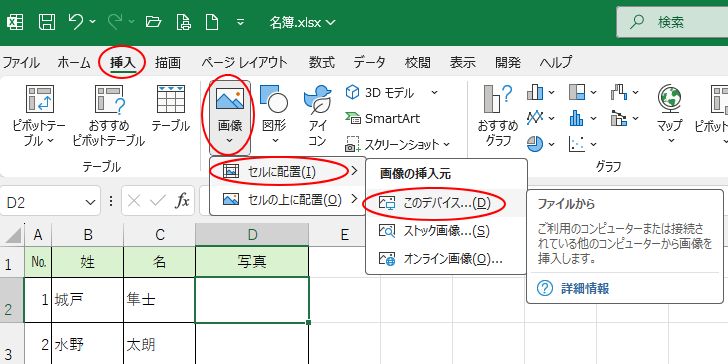Screen dimensions: 728x364
Task: Click the Name Box showing D2
Action: tap(43, 202)
